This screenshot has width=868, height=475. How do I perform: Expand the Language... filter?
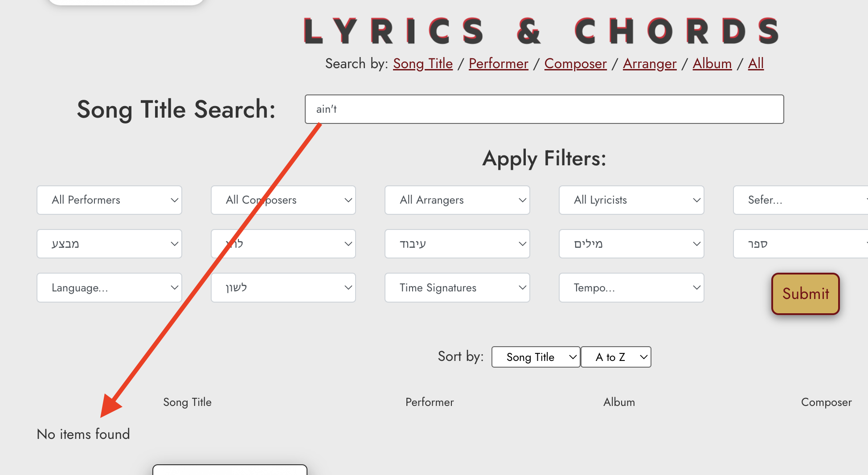pyautogui.click(x=109, y=288)
